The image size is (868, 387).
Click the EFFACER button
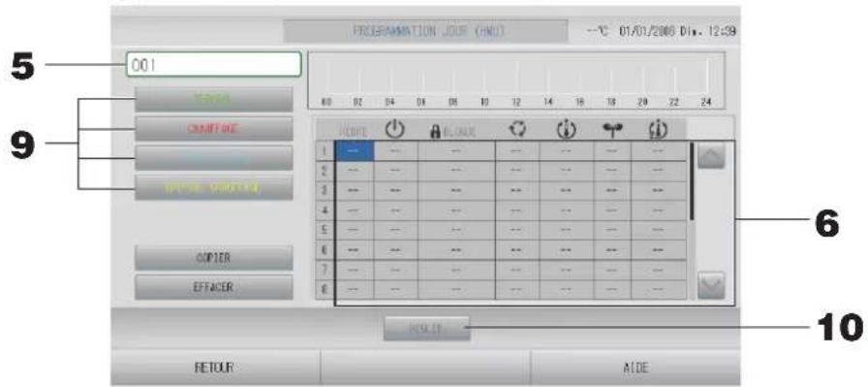click(x=214, y=288)
